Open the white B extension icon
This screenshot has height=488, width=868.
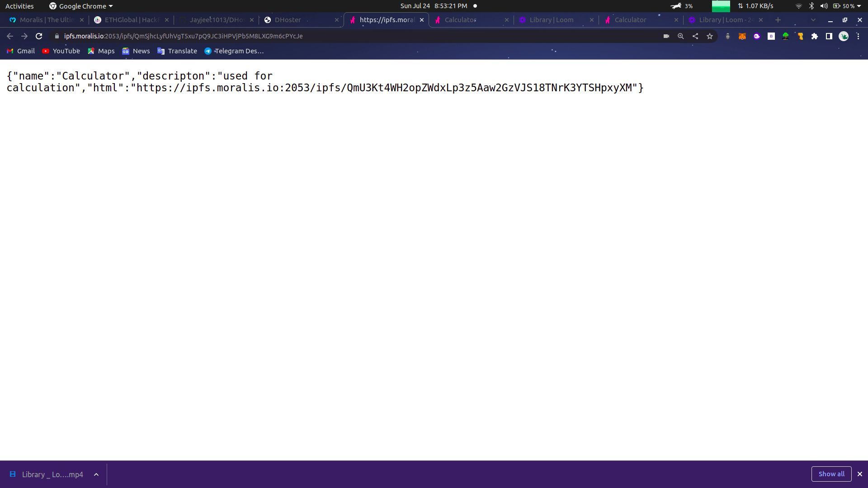pyautogui.click(x=771, y=36)
